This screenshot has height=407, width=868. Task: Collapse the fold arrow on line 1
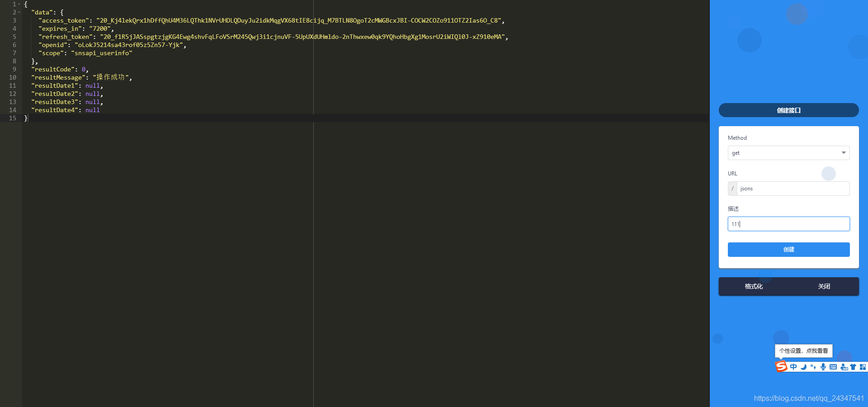[19, 5]
